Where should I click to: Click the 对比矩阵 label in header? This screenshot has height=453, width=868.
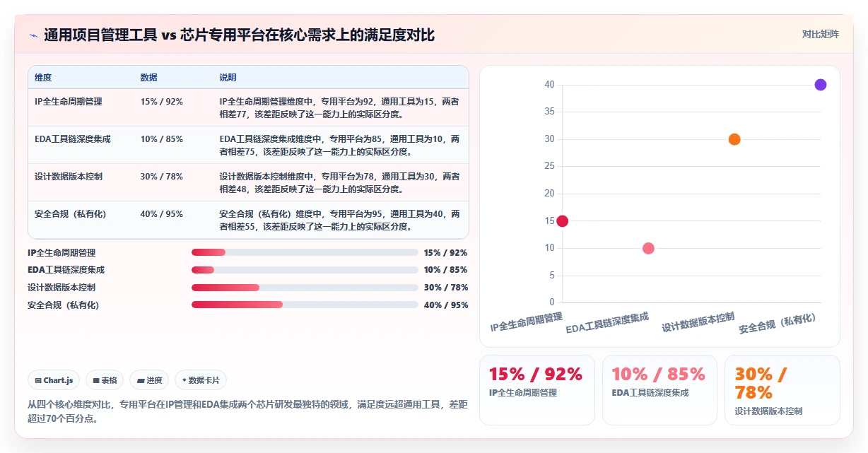click(820, 35)
